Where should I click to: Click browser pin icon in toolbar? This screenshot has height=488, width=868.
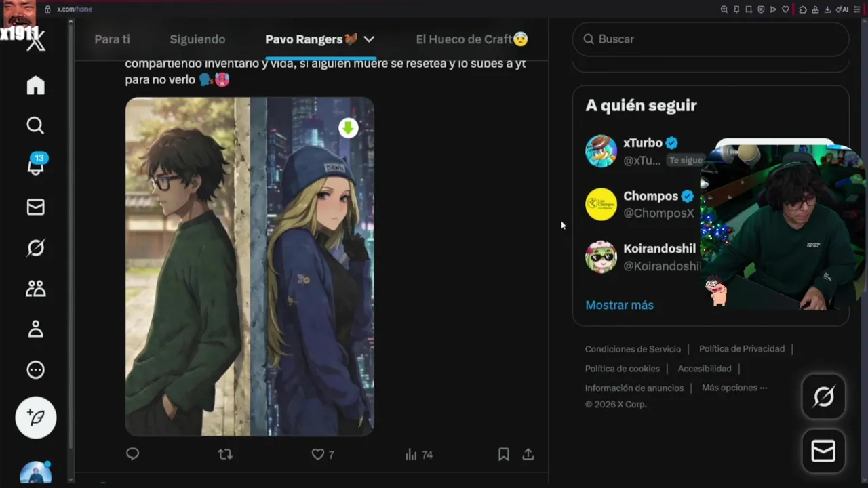(x=736, y=9)
